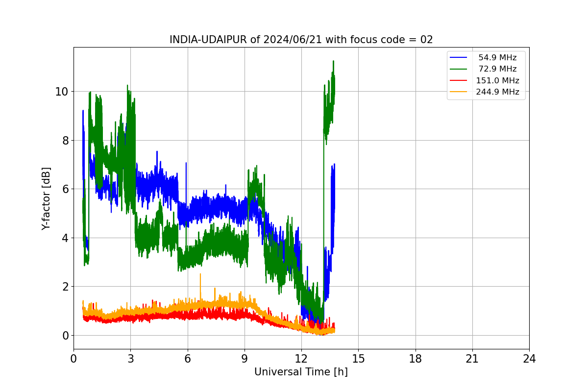Click y-axis tick label 8
The image size is (588, 392).
65,140
